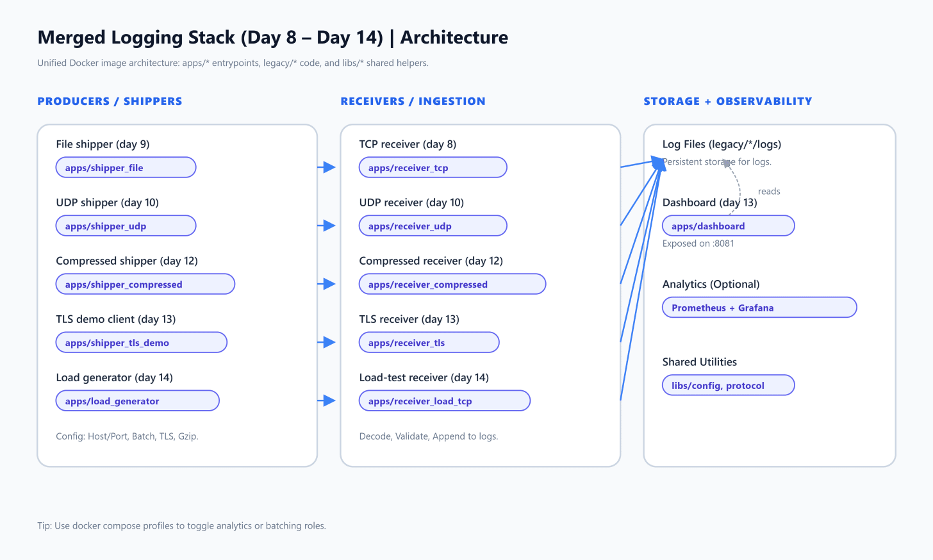Image resolution: width=933 pixels, height=560 pixels.
Task: Click the apps/receiver_udp pill
Action: (x=433, y=226)
